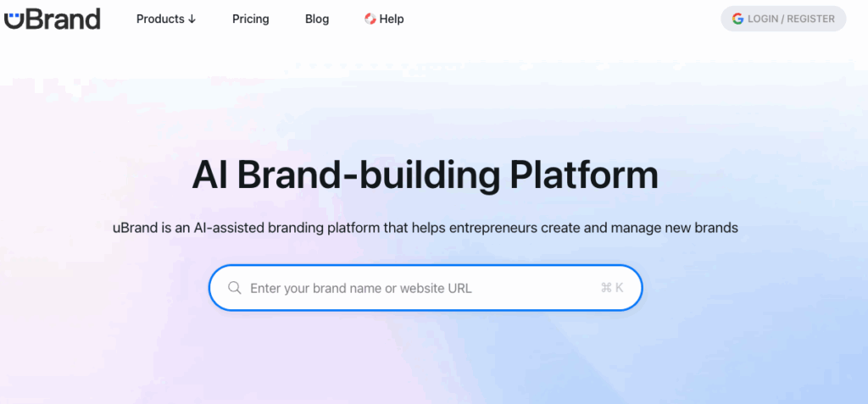868x404 pixels.
Task: Click the AI Brand-building Platform headline
Action: point(425,175)
